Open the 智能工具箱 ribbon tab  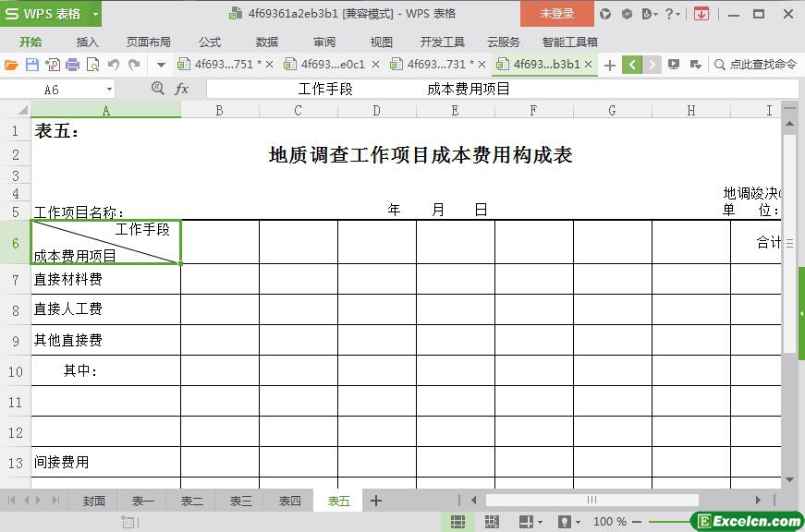[570, 42]
